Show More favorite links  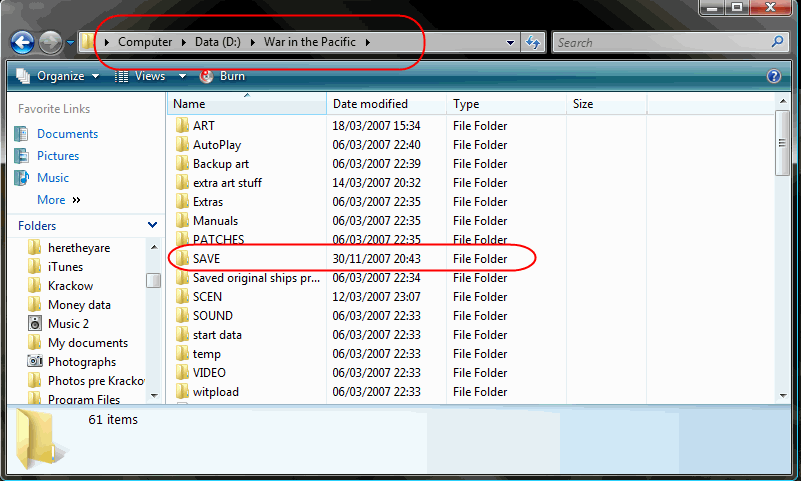click(x=59, y=200)
